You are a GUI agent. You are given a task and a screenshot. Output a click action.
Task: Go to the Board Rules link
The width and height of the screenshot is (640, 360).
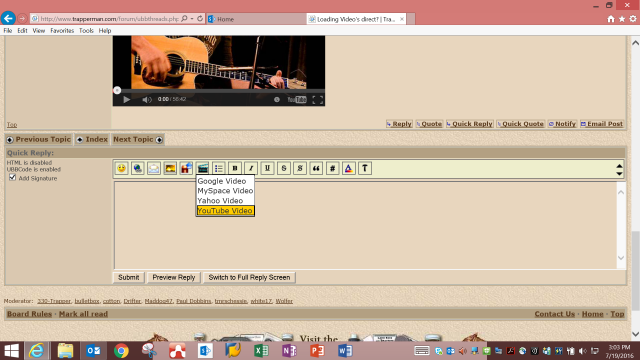[x=29, y=314]
